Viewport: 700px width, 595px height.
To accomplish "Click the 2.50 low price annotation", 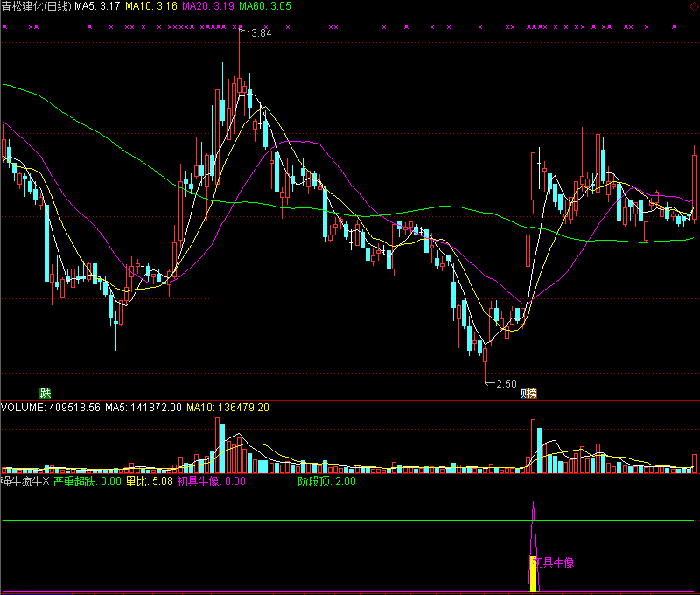I will pos(507,384).
